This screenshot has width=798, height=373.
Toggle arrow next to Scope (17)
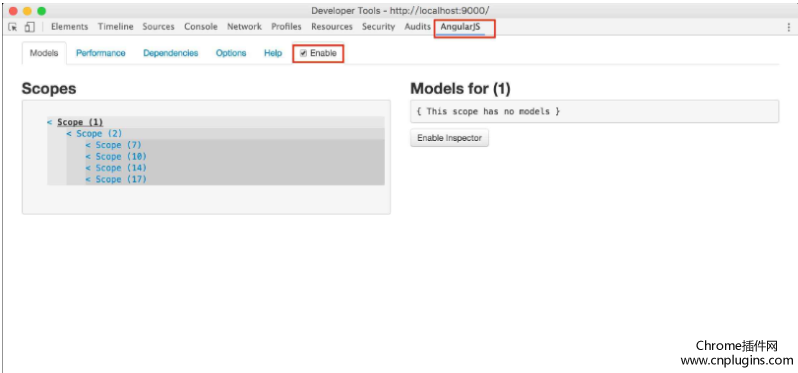(x=88, y=179)
